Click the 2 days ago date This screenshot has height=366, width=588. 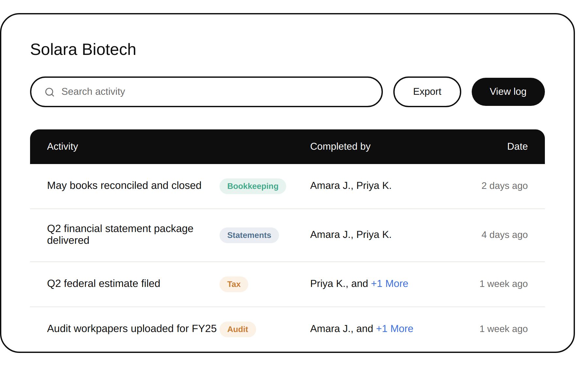pos(504,186)
